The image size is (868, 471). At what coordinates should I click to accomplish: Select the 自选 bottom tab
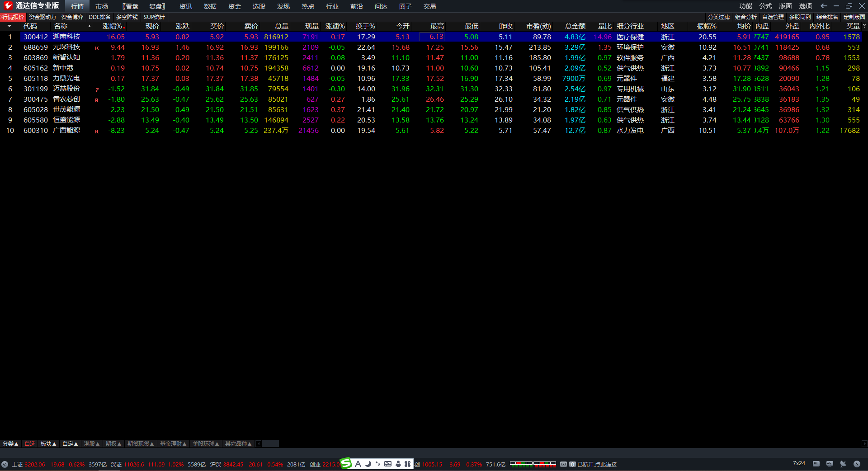[x=30, y=444]
